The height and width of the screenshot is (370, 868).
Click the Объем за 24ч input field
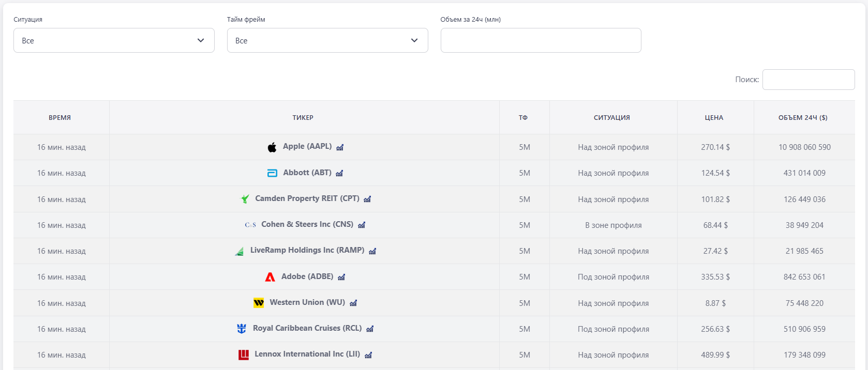(541, 40)
